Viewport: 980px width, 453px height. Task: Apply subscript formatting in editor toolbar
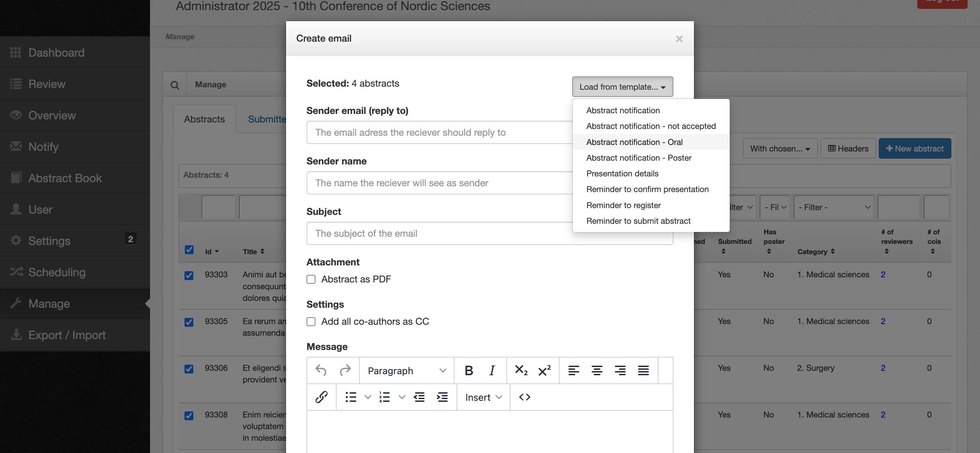(x=521, y=370)
